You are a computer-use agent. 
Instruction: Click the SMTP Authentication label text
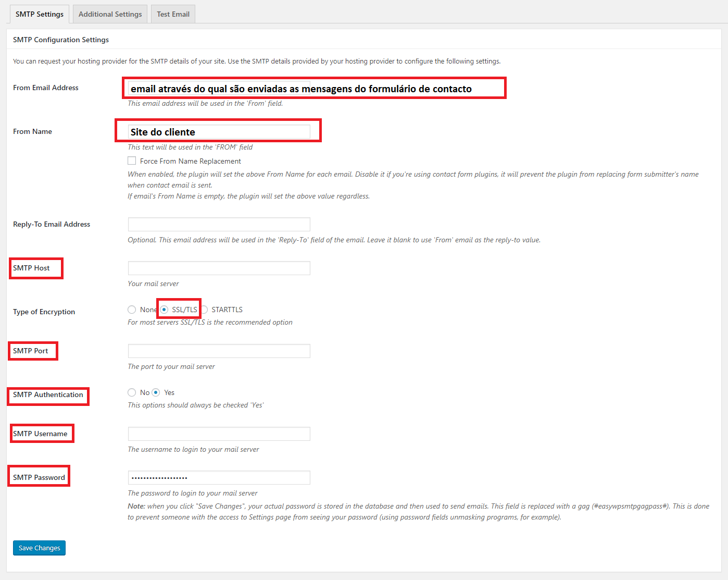48,394
